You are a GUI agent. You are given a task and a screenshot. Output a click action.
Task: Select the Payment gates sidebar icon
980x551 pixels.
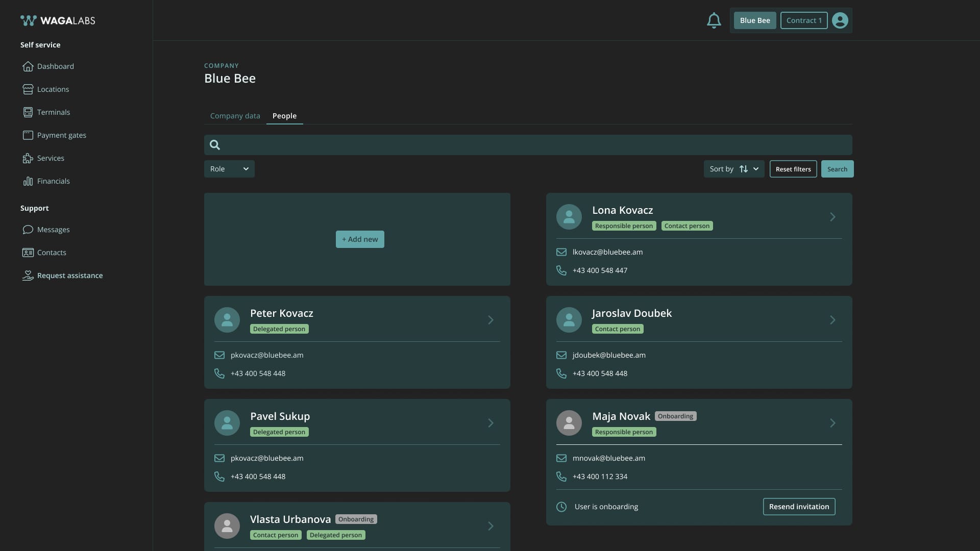28,135
